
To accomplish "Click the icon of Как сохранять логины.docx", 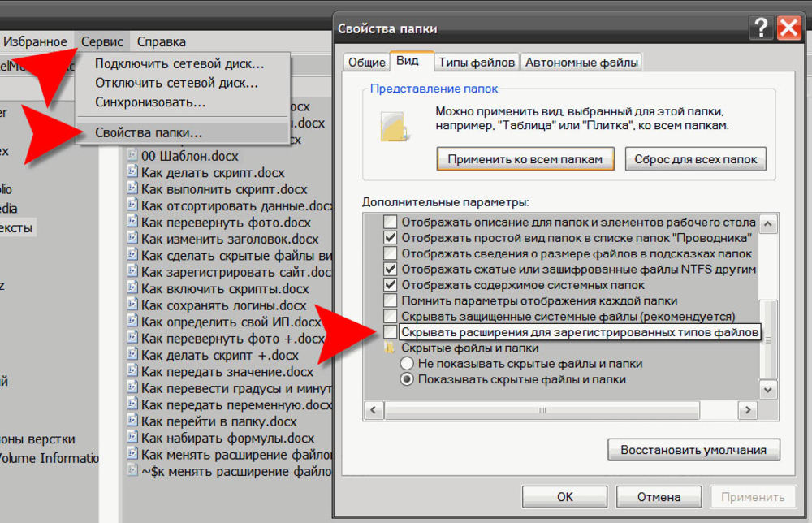I will coord(132,305).
